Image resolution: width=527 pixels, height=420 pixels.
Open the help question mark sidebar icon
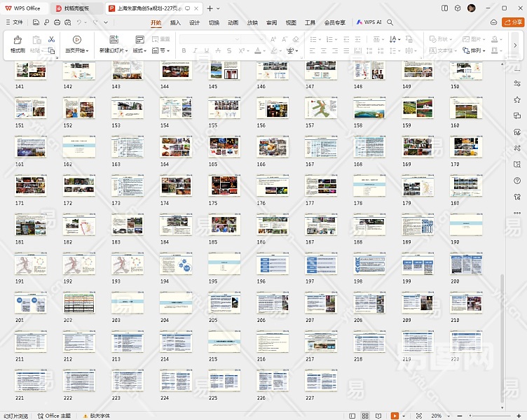517,179
